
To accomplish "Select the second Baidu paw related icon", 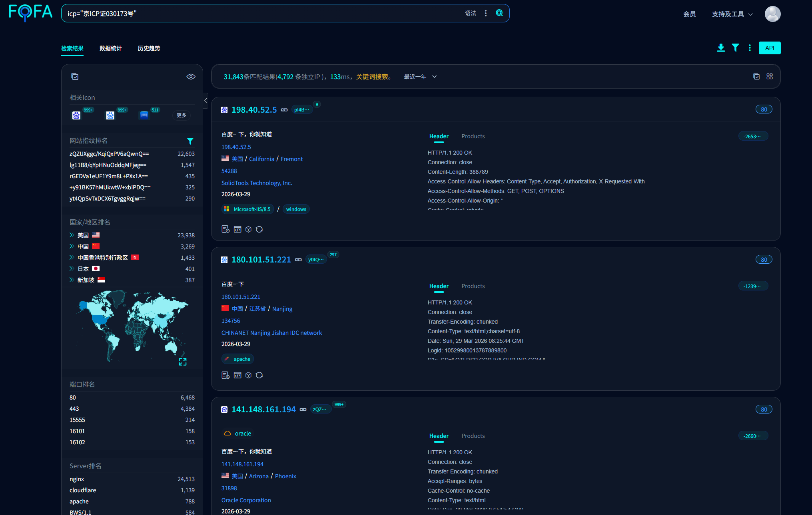I will [110, 115].
